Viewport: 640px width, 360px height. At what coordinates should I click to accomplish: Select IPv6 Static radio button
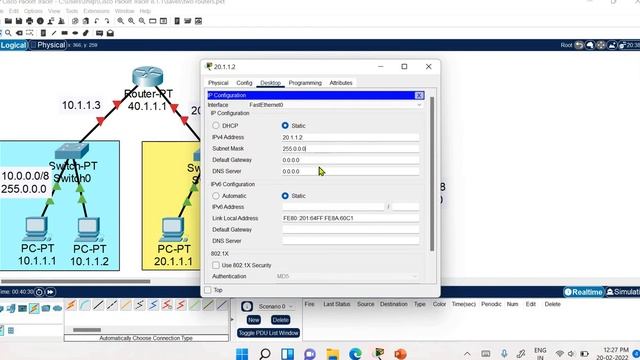click(x=285, y=196)
